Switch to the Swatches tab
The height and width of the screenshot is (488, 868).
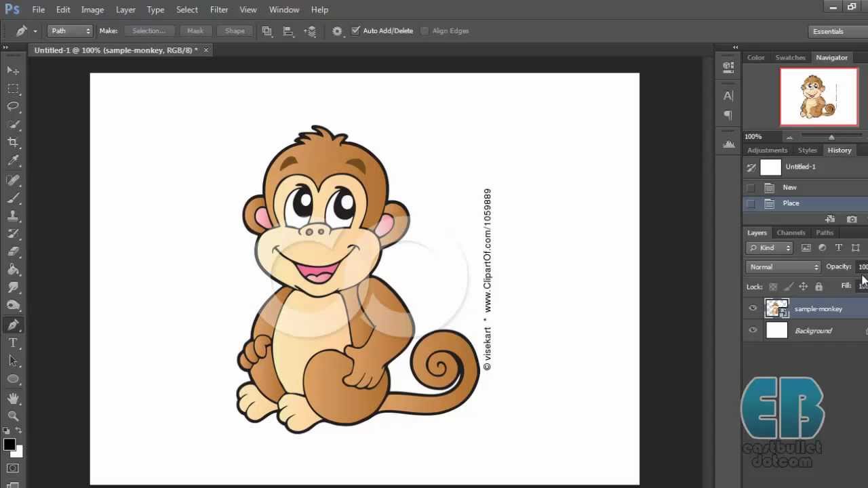[790, 58]
